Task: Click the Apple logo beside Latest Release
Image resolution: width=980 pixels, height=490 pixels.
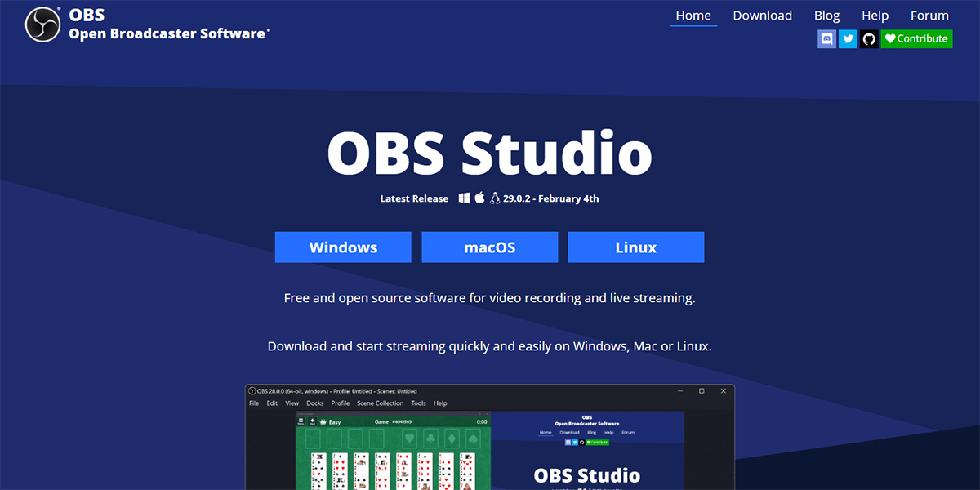Action: point(480,198)
